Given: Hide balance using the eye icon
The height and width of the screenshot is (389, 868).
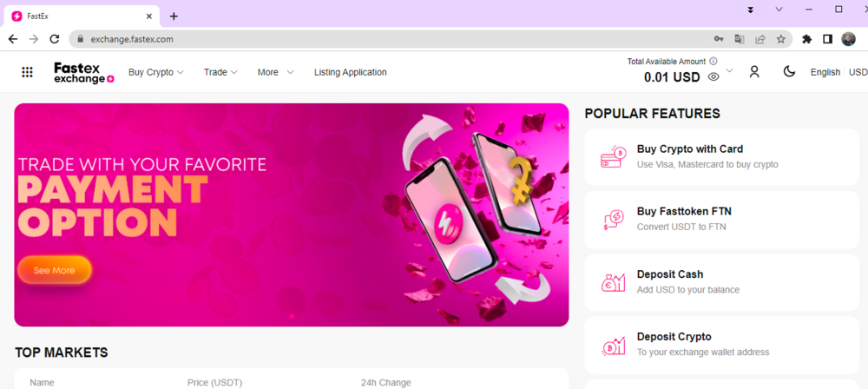Looking at the screenshot, I should tap(713, 77).
